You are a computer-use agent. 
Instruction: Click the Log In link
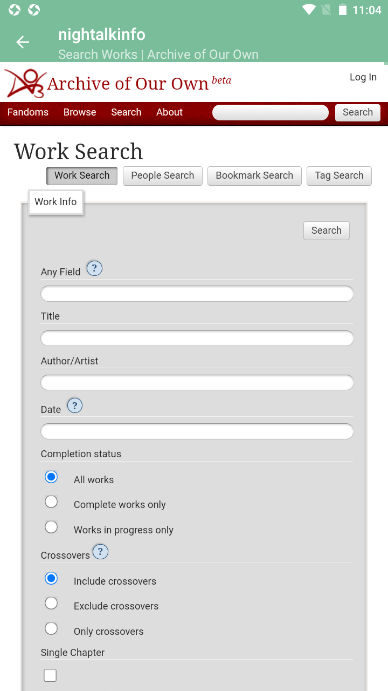click(363, 77)
